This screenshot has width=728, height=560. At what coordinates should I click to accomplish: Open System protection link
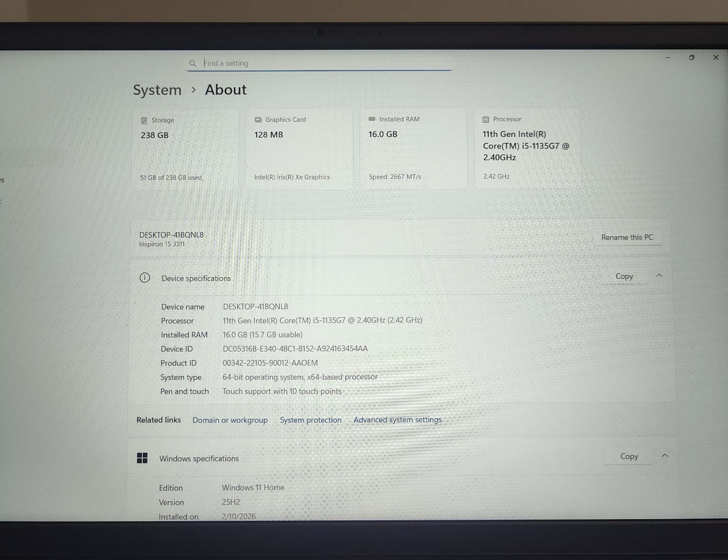click(311, 420)
